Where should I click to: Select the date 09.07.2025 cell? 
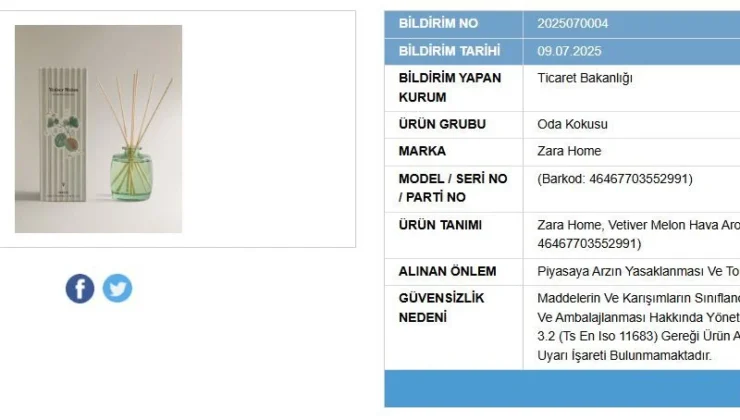coord(569,51)
